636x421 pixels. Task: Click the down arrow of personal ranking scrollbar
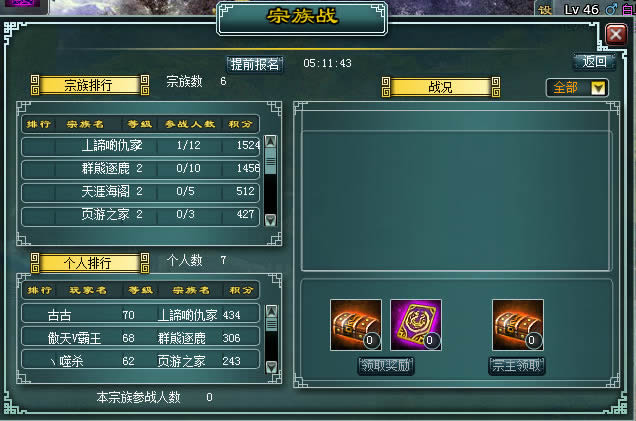click(271, 367)
